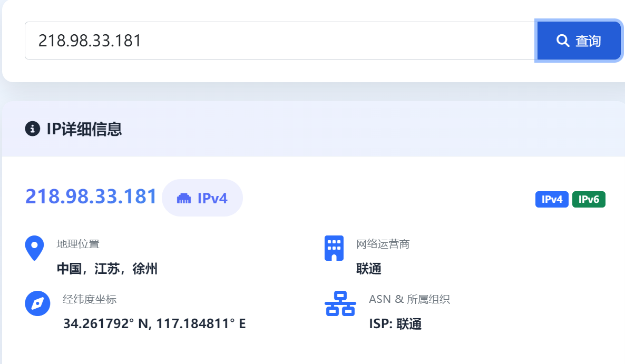
Task: Click the map pin location icon
Action: pyautogui.click(x=34, y=248)
